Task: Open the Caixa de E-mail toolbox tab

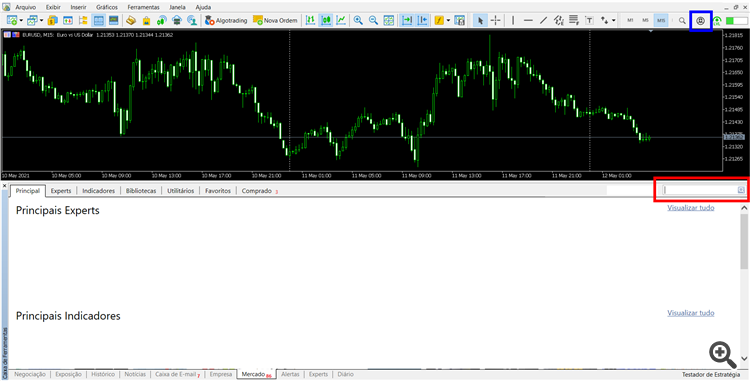Action: tap(177, 374)
